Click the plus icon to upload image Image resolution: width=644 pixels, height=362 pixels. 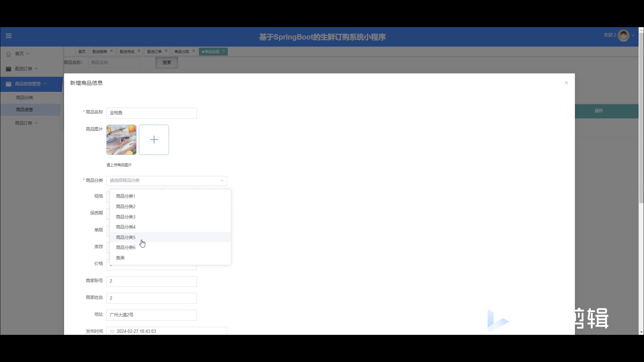[154, 140]
